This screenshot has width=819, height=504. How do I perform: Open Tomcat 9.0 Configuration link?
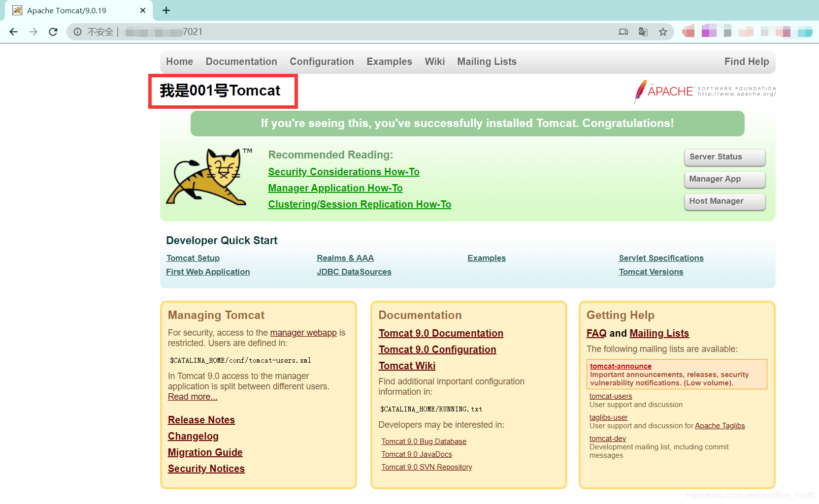point(437,349)
